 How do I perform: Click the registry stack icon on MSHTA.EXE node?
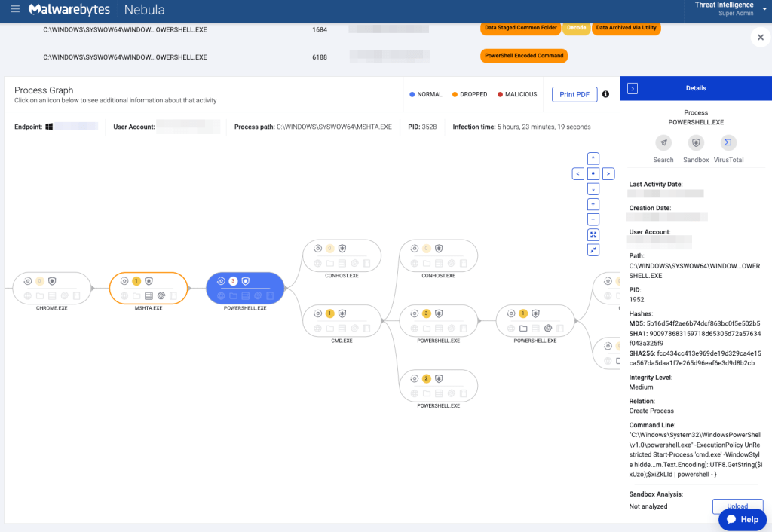click(x=149, y=296)
